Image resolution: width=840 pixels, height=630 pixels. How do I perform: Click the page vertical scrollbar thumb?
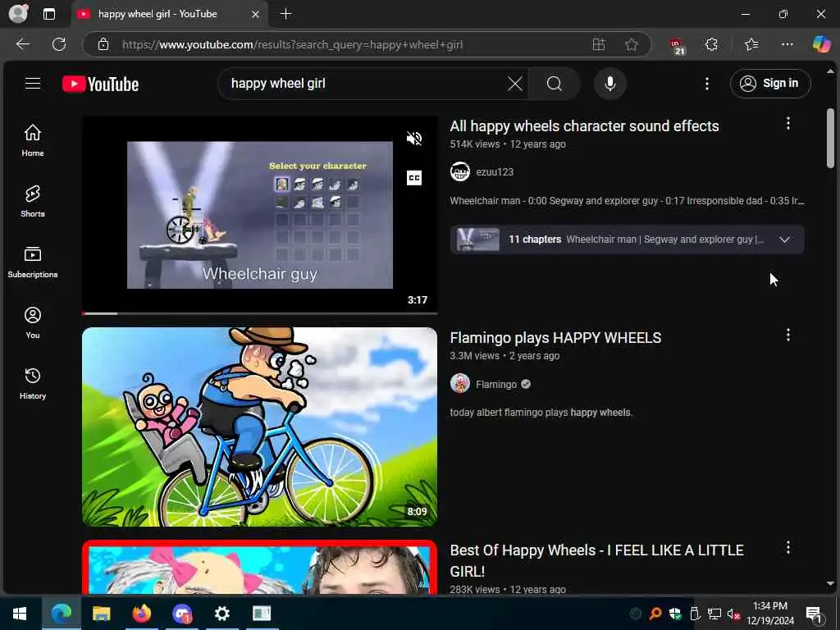830,138
